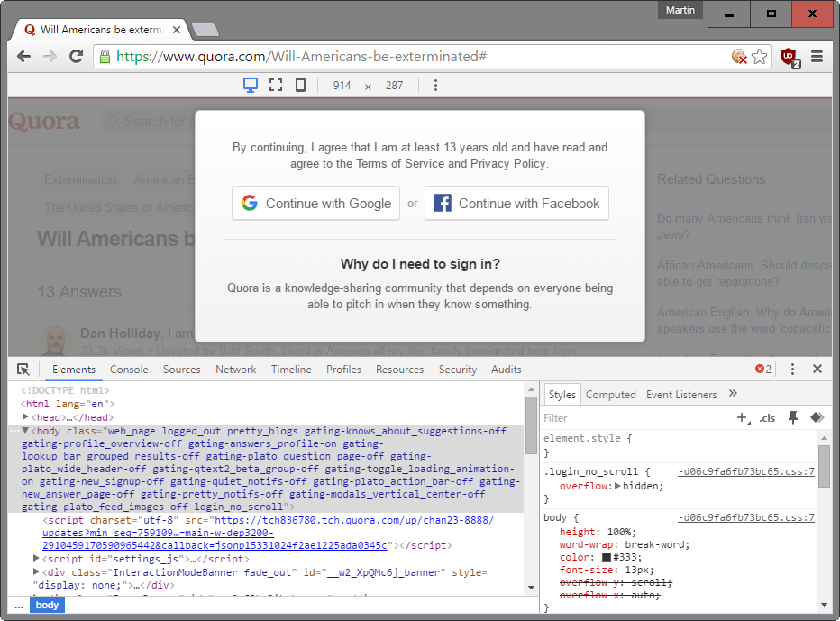Screen dimensions: 840x621
Task: Click the mobile device icon in device toolbar
Action: pyautogui.click(x=300, y=84)
